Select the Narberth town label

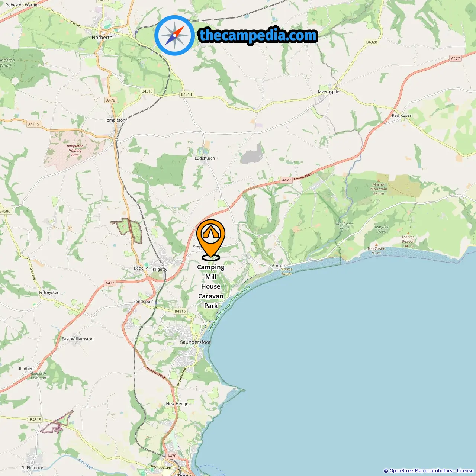[102, 37]
